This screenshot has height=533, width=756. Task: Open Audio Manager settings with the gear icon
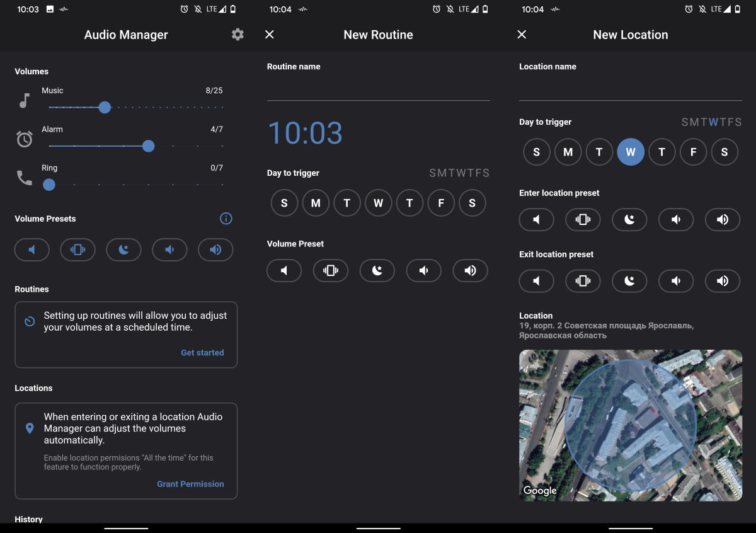238,35
